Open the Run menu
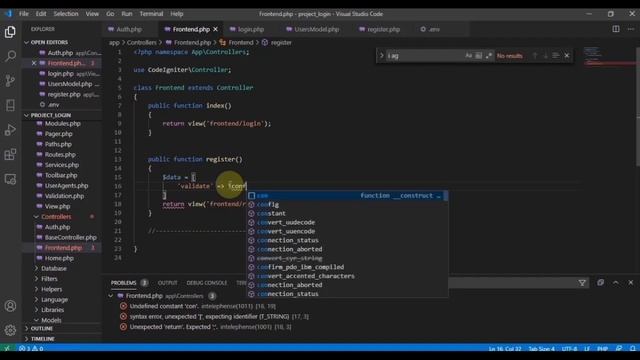640x360 pixels. (x=127, y=14)
